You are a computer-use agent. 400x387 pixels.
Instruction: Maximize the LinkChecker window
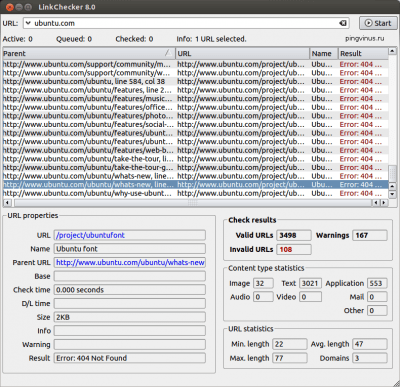pos(28,7)
